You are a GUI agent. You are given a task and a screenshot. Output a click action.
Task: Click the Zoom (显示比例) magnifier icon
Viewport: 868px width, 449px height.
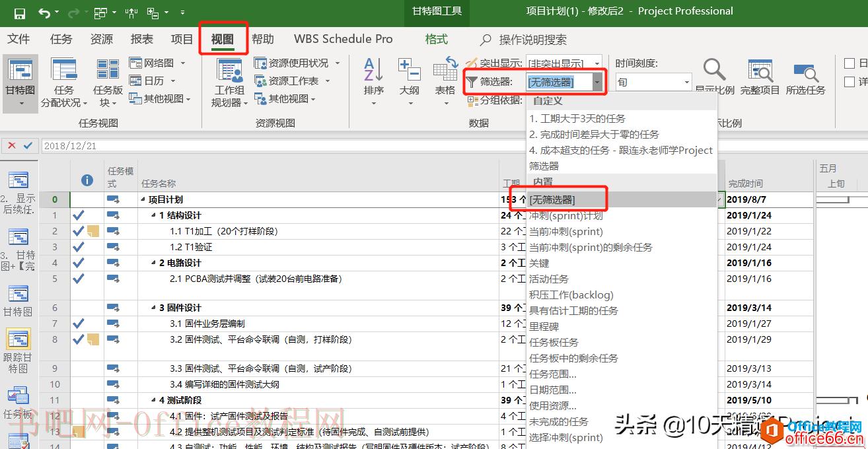click(x=715, y=70)
